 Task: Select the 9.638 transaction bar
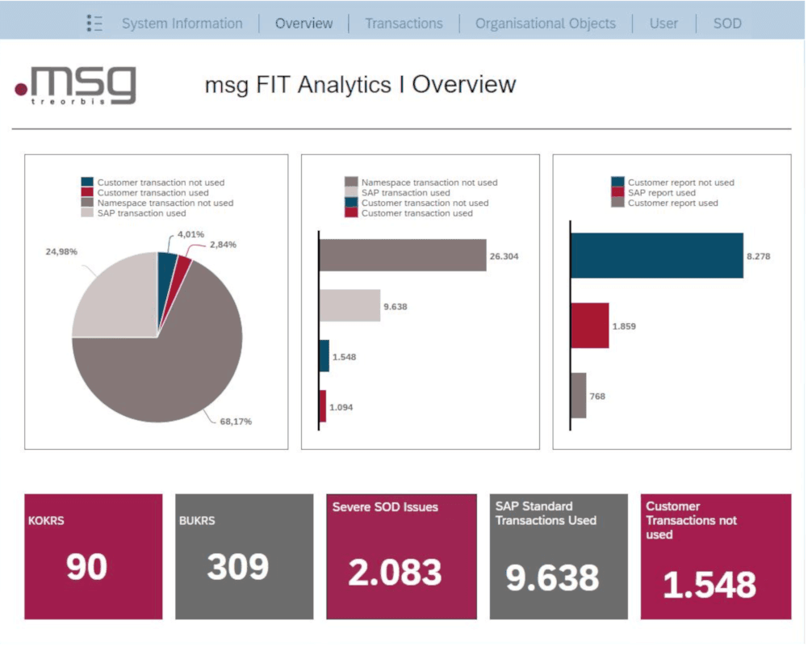350,305
